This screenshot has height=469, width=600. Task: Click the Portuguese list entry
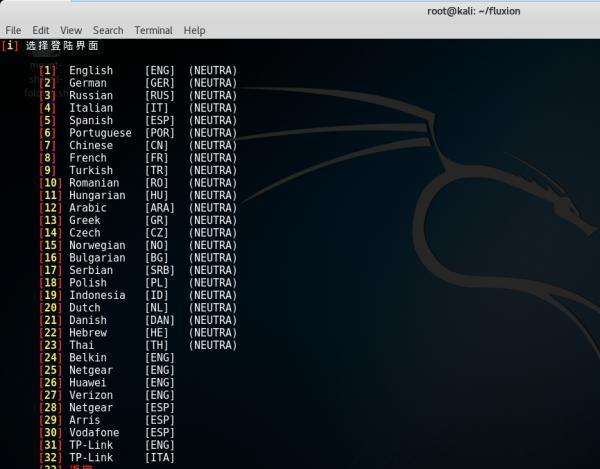tap(100, 133)
